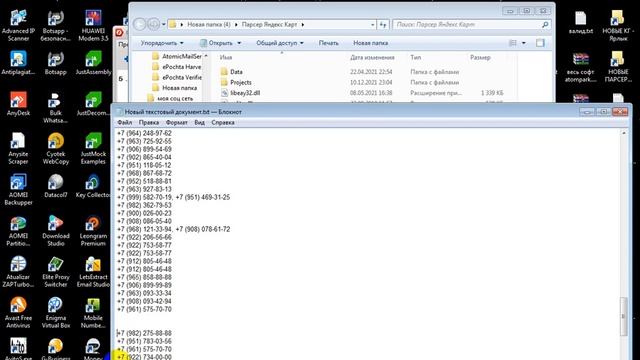Image resolution: width=640 pixels, height=360 pixels.
Task: Open Avast Free Antivirus icon
Action: point(18,313)
